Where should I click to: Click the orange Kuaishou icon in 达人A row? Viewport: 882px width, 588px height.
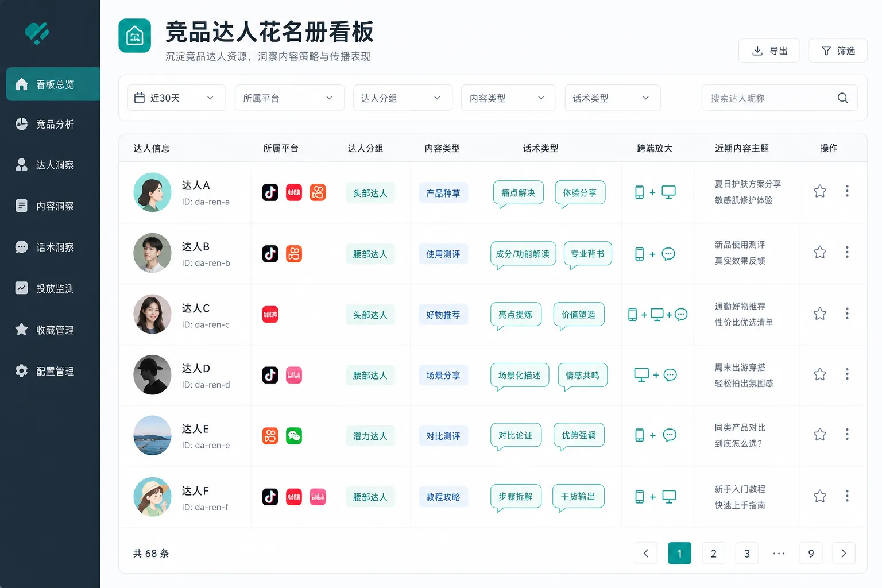(318, 192)
